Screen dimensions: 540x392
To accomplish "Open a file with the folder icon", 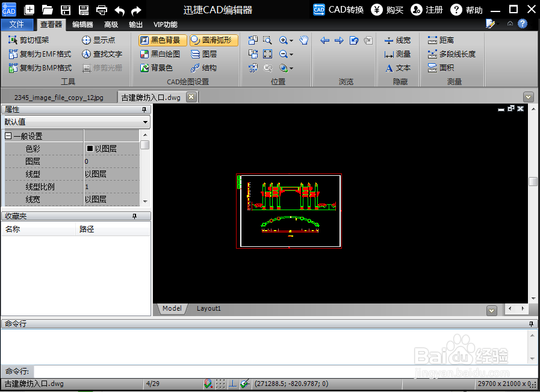I will (x=47, y=10).
